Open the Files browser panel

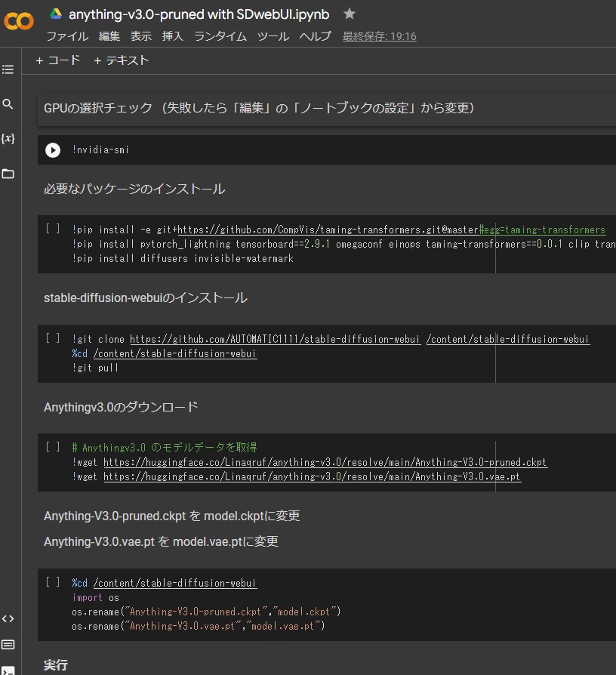tap(8, 174)
